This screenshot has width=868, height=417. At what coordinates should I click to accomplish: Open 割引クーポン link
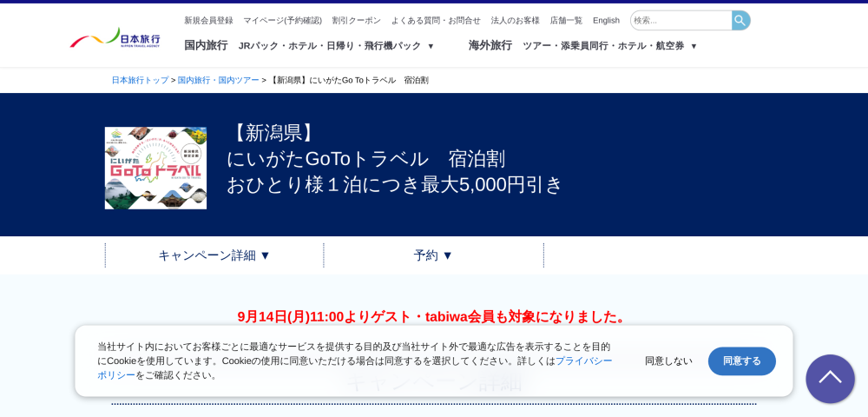coord(357,21)
